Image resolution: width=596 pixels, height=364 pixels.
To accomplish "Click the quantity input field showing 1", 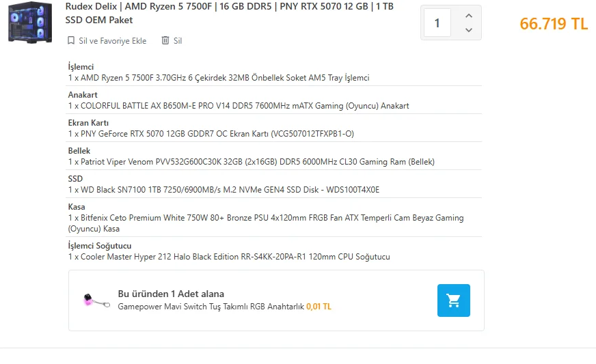I will (437, 23).
